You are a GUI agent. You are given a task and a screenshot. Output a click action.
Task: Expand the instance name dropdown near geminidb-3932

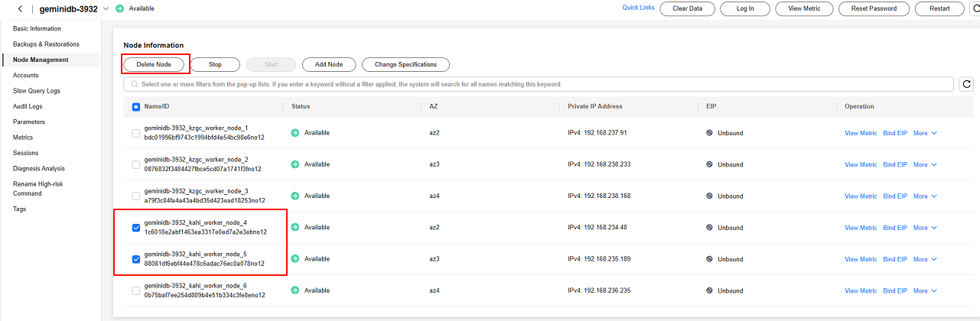pos(106,8)
